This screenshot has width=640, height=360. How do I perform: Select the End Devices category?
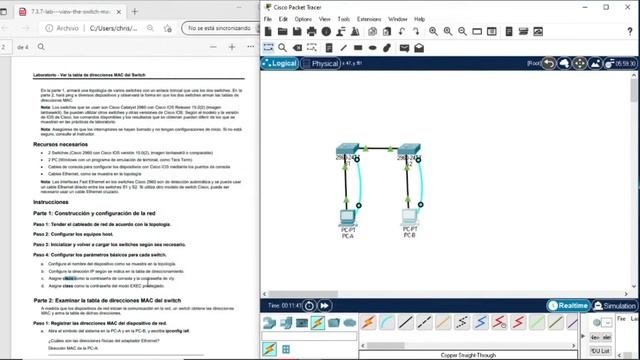tap(286, 323)
